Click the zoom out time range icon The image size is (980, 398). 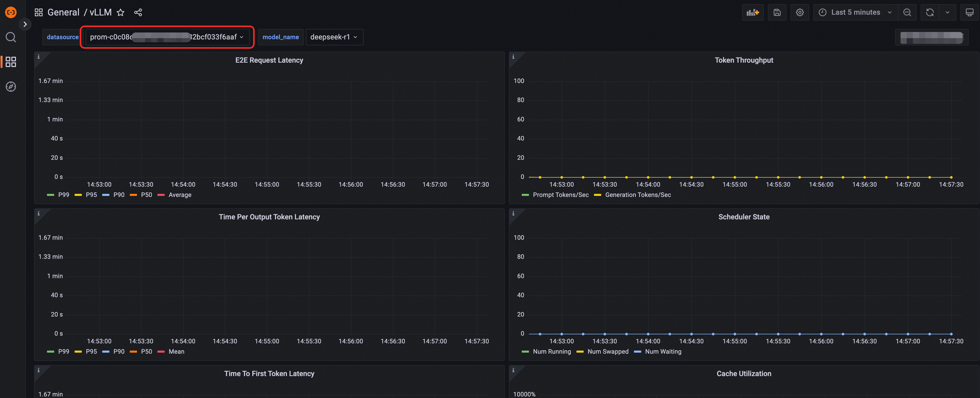[907, 13]
